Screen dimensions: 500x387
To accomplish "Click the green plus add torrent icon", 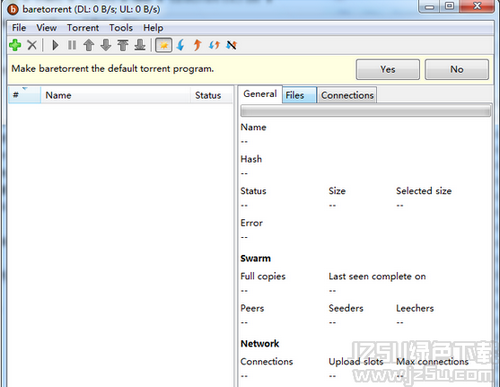I will point(15,45).
